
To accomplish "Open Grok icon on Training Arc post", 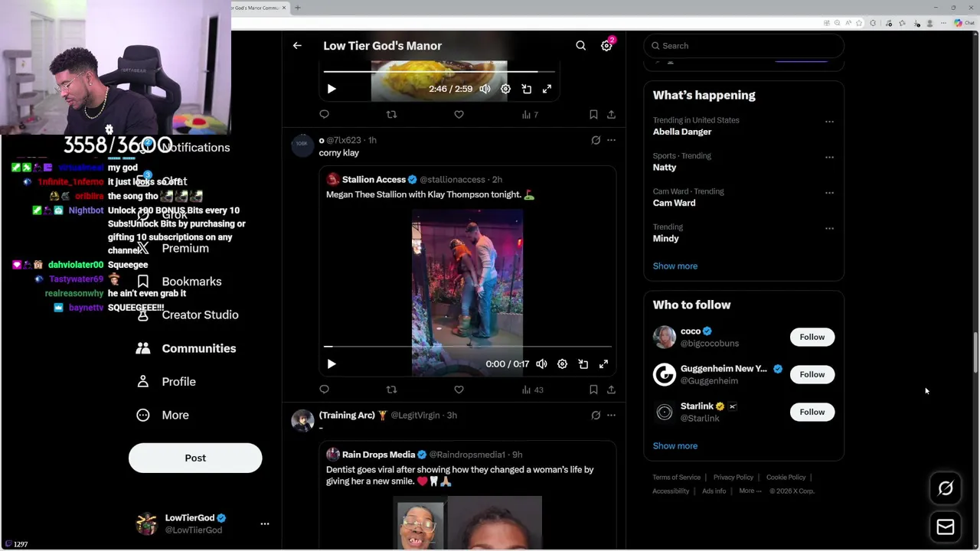I will [596, 416].
